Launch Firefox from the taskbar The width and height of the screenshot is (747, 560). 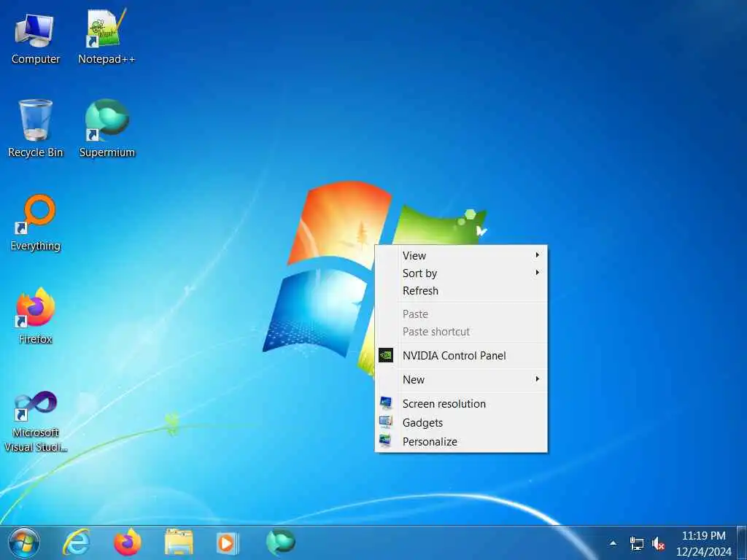pyautogui.click(x=127, y=542)
